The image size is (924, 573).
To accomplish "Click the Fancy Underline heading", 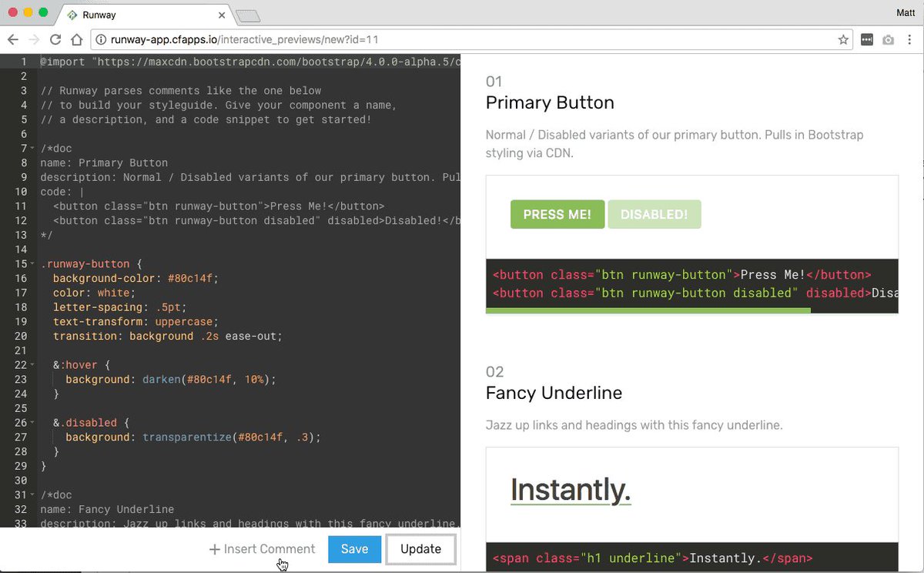I will point(554,393).
